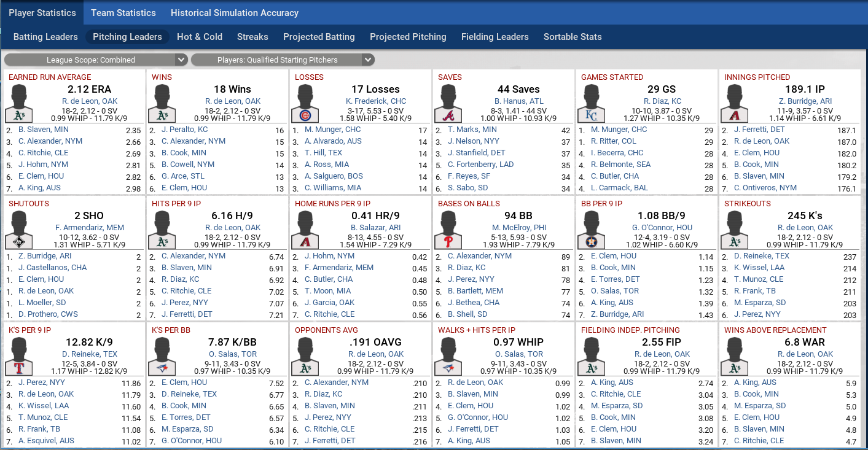Open player link B. Salazar, ARI
The height and width of the screenshot is (450, 868).
375,228
